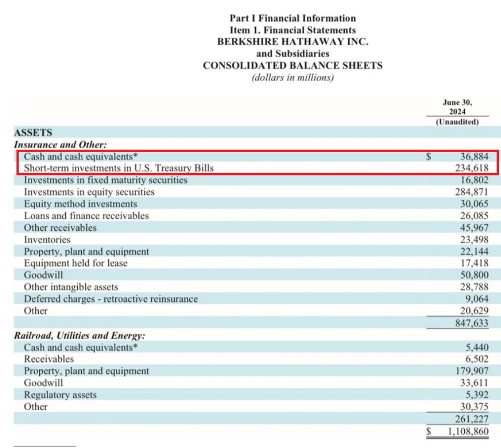Select the value 16,802

coord(474,180)
